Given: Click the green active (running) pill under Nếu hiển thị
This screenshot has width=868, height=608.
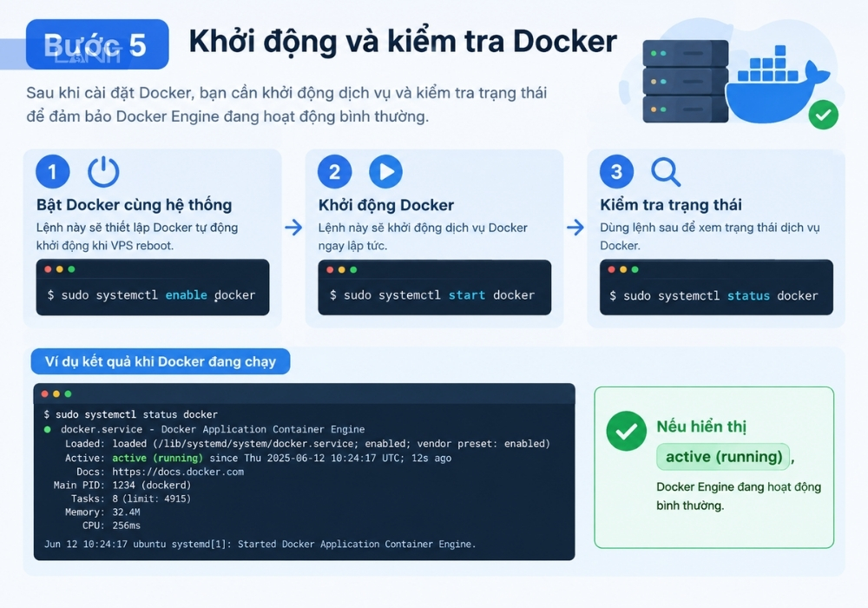Looking at the screenshot, I should (x=724, y=457).
